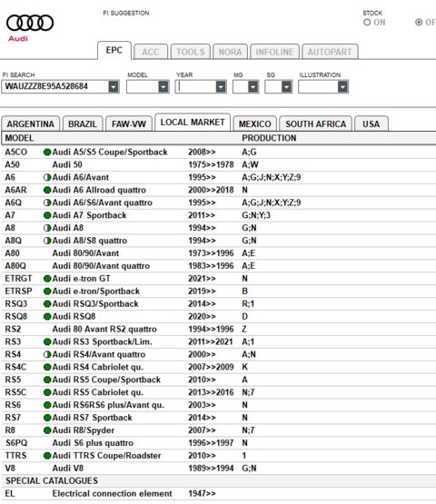Click green status dot for Audi RSQ3/Sportback
436x504 pixels.
click(x=47, y=303)
